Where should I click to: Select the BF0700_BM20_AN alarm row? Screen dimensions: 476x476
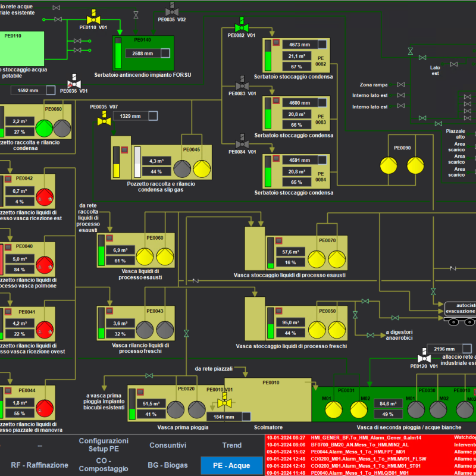[x=371, y=444]
